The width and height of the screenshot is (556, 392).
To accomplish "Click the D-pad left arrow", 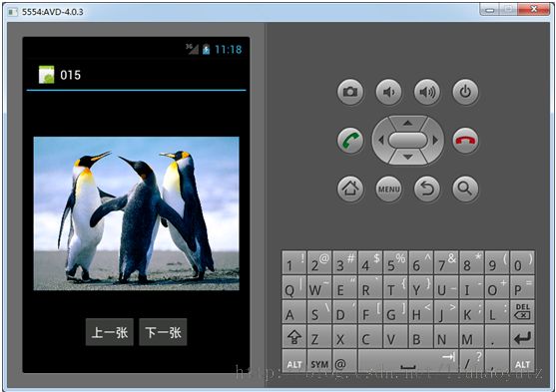I will click(381, 141).
